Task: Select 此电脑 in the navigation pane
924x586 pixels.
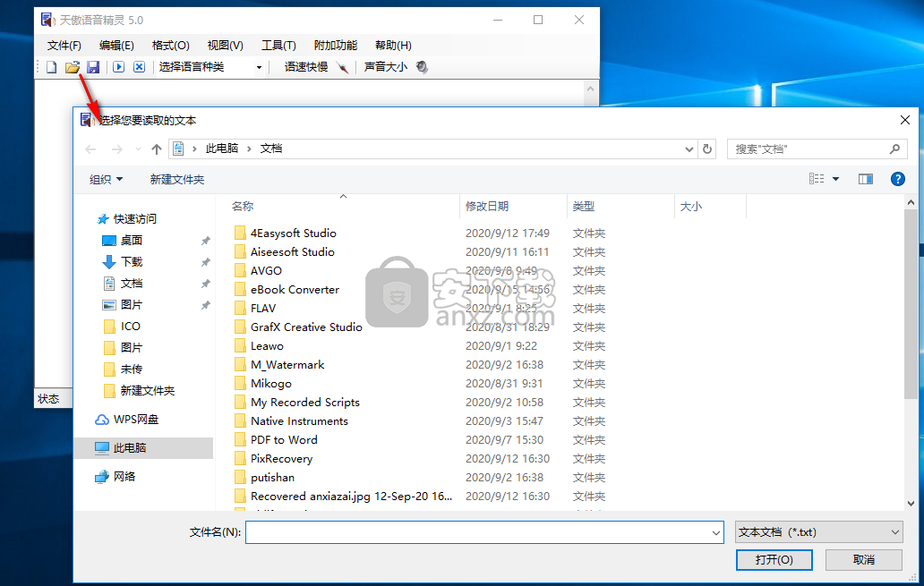Action: tap(144, 447)
